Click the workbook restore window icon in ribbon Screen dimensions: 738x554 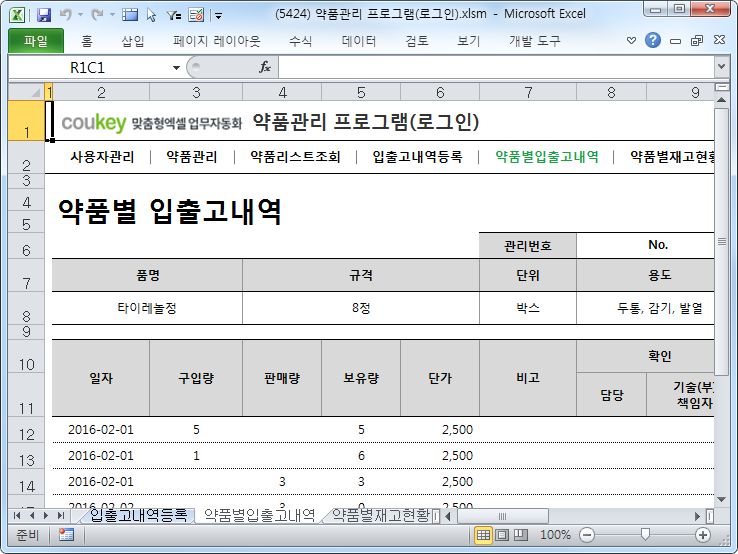coord(697,40)
